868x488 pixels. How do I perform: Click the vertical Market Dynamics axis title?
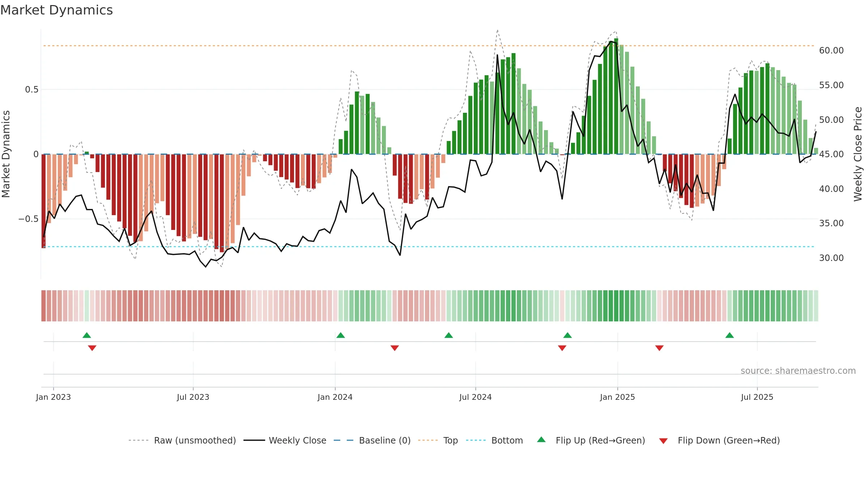[x=6, y=154]
